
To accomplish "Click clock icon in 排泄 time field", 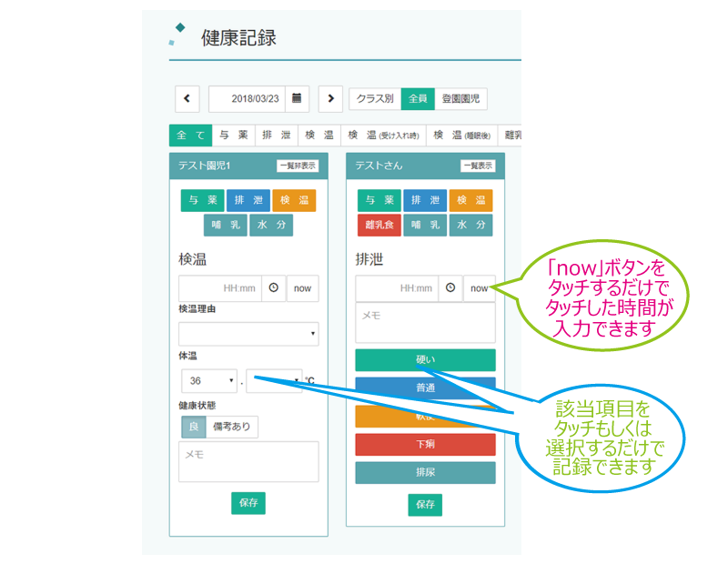I will [450, 288].
